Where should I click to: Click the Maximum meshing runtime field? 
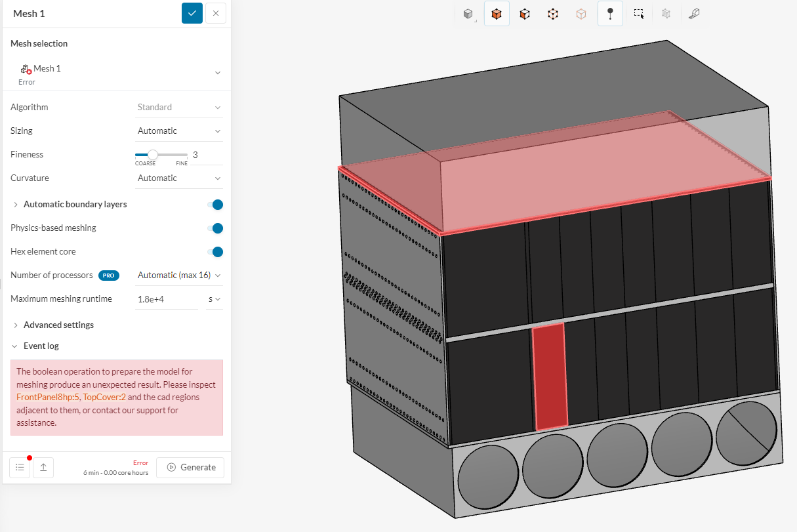166,299
